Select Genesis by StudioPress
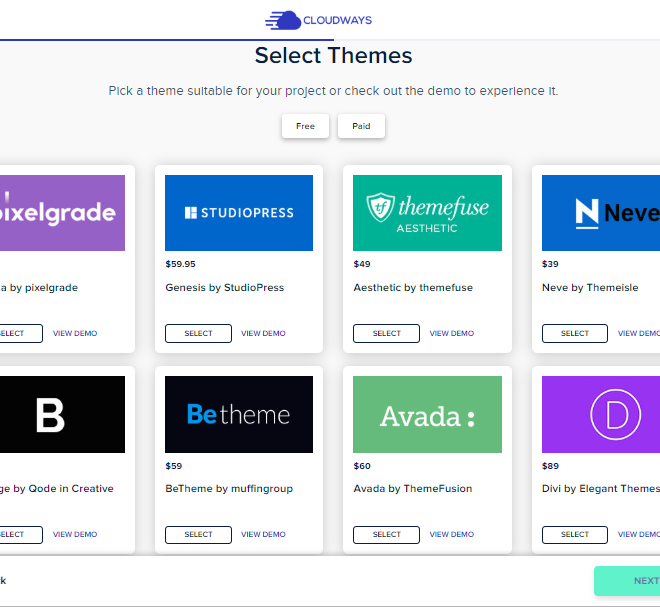 click(x=198, y=333)
